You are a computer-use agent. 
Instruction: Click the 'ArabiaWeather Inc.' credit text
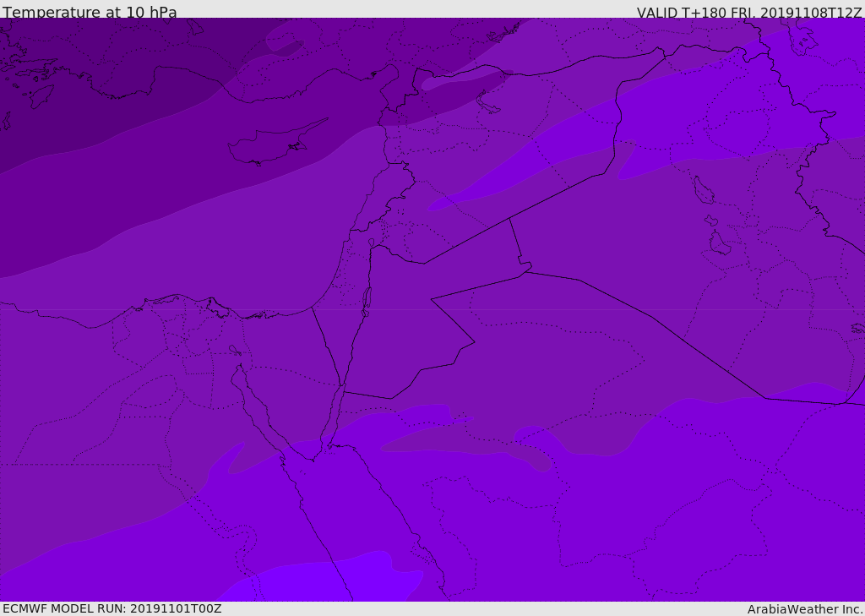coord(805,609)
